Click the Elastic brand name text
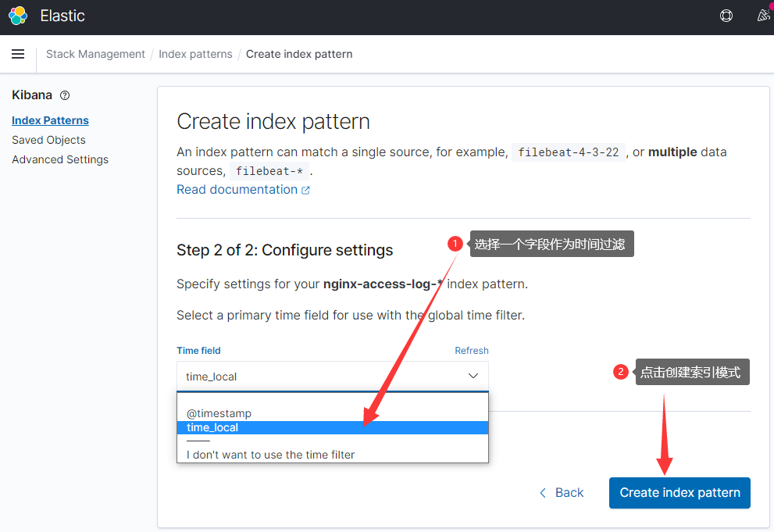The image size is (774, 532). tap(62, 16)
